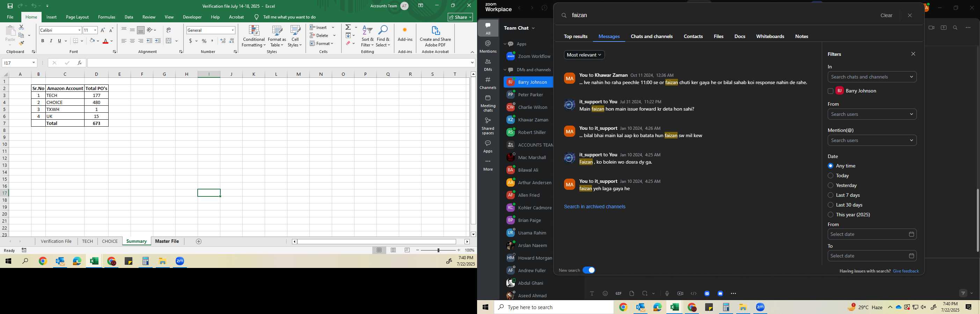Open the General number format dropdown
Screen dimensions: 980x314
[233, 30]
